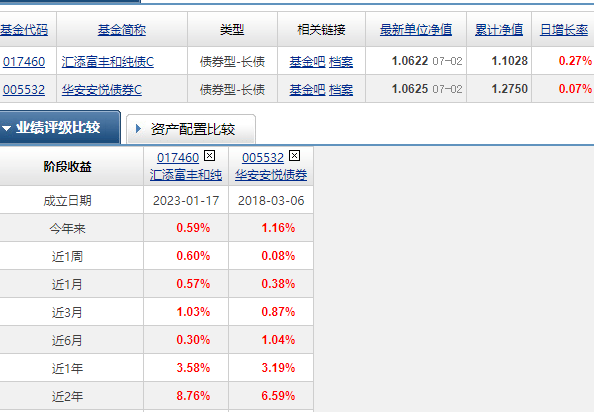
Task: Remove fund 005532 from comparison
Action: point(294,156)
